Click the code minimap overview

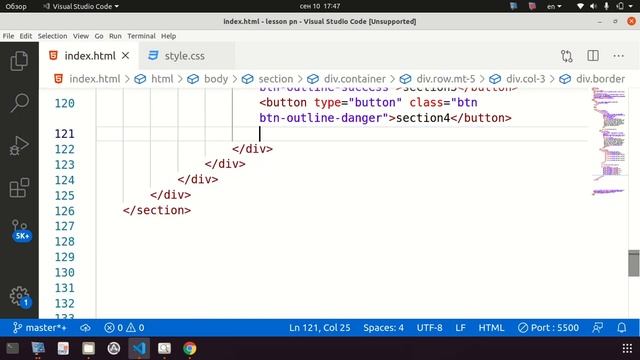pyautogui.click(x=609, y=143)
